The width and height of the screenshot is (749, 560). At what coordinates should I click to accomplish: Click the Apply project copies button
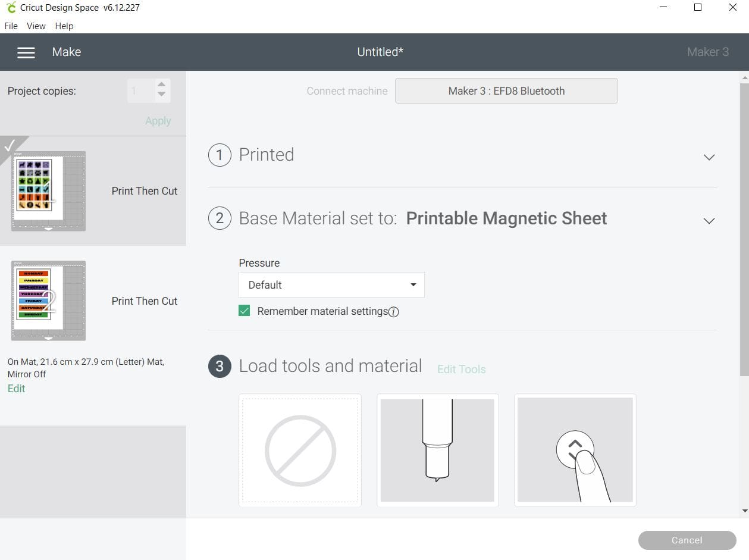point(158,121)
